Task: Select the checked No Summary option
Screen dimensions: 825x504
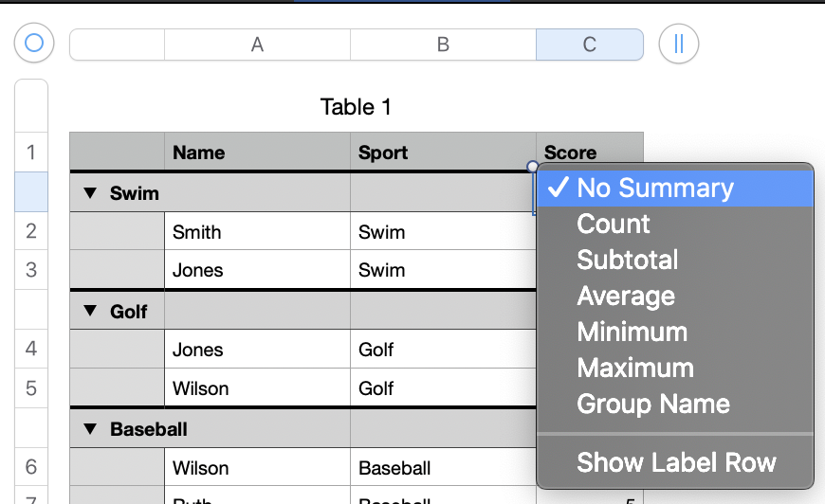Action: [654, 188]
